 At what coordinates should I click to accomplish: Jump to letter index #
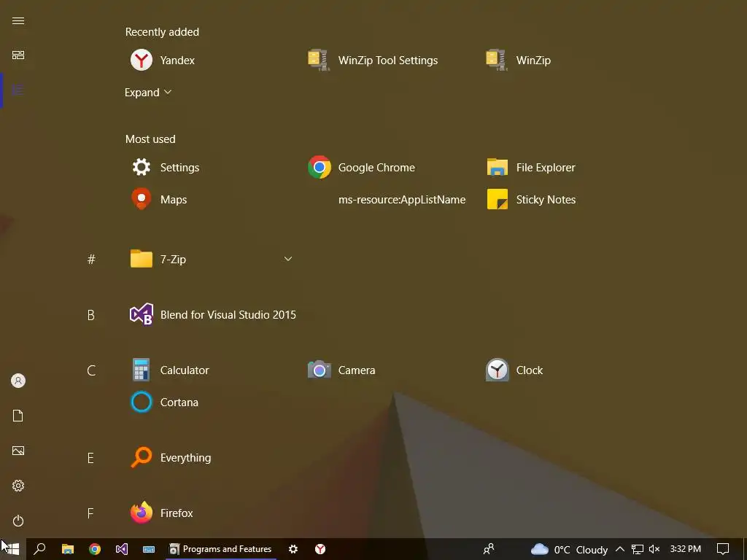pyautogui.click(x=91, y=259)
